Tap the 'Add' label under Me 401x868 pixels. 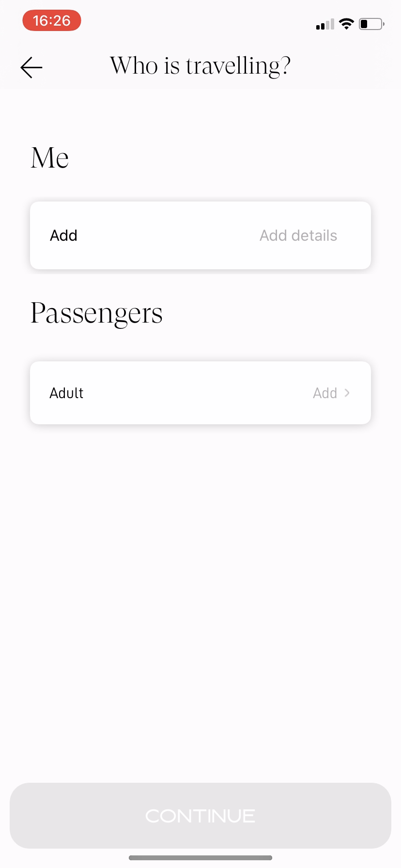click(x=63, y=235)
